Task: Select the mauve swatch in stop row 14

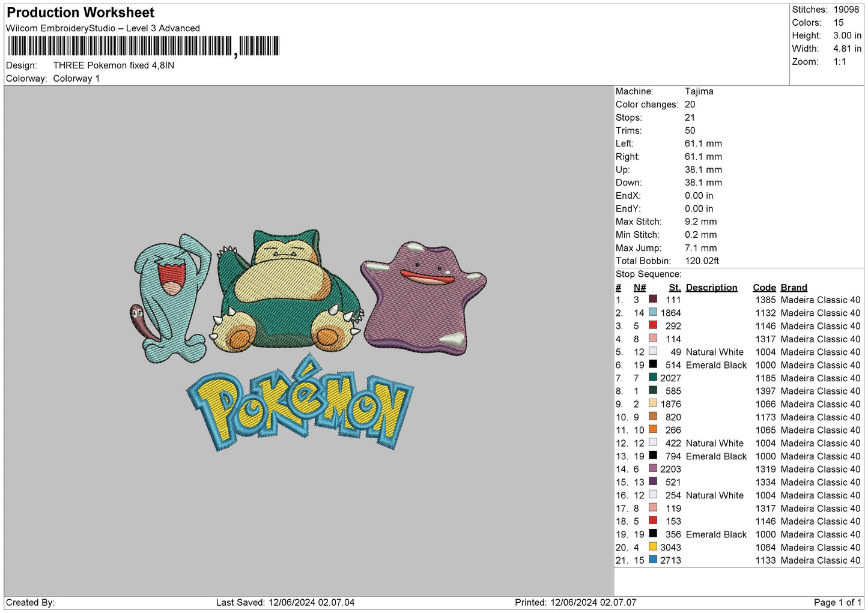Action: (653, 468)
